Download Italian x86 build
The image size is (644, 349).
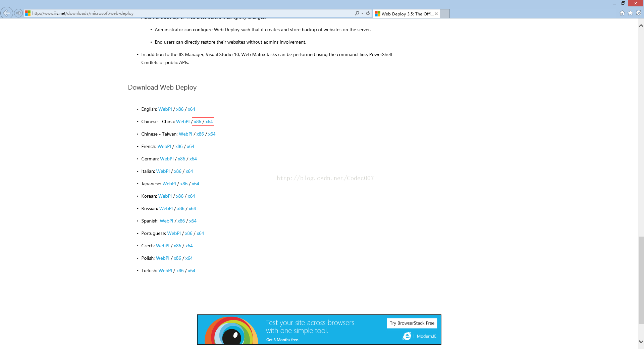pyautogui.click(x=178, y=171)
